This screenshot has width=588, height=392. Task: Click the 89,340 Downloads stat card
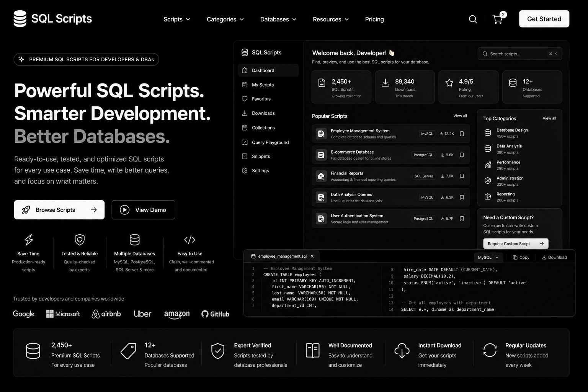tap(405, 87)
